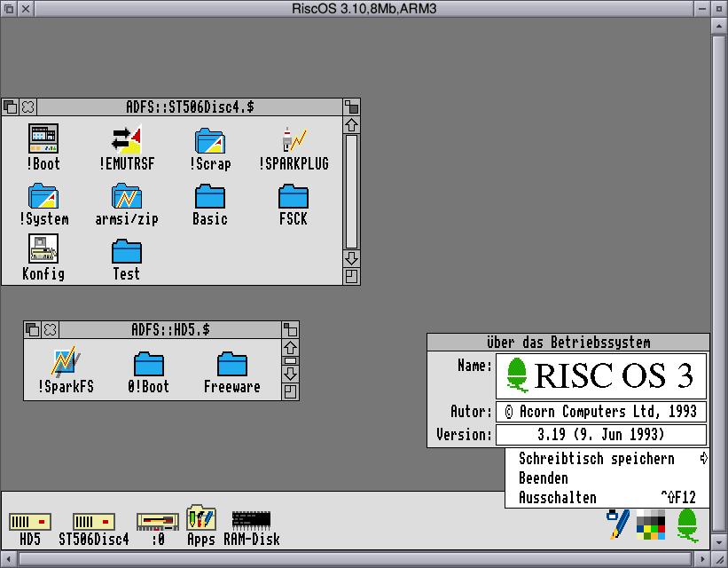This screenshot has width=728, height=568.
Task: Launch the Konfig application
Action: coord(43,249)
